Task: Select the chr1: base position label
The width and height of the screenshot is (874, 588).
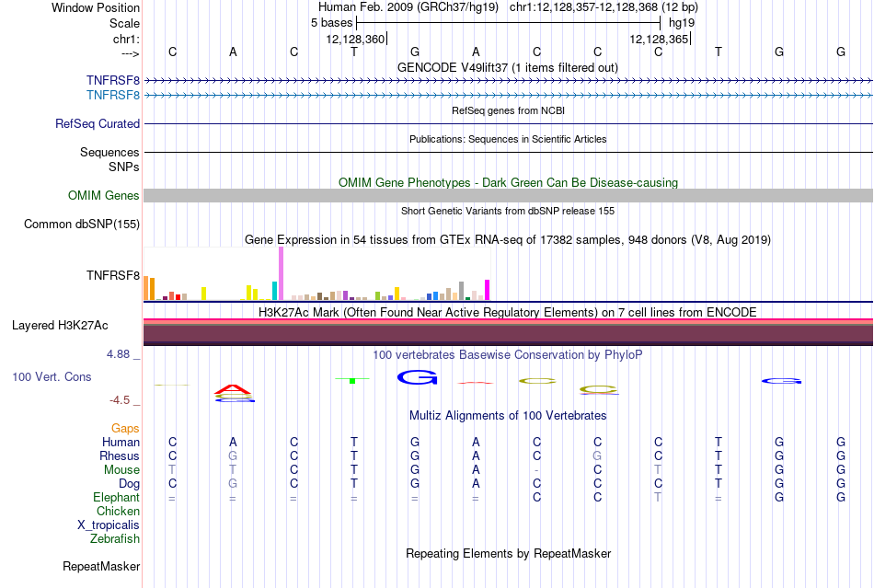Action: tap(126, 39)
